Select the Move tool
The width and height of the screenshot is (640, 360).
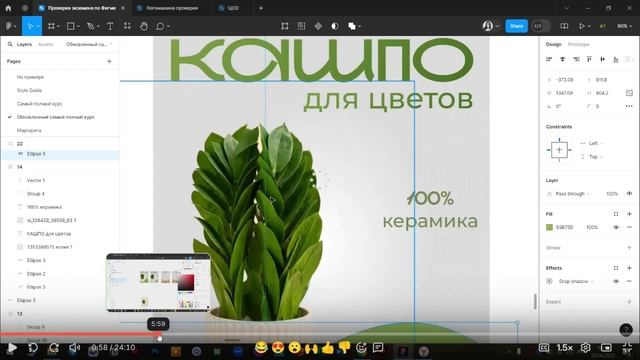[x=30, y=26]
